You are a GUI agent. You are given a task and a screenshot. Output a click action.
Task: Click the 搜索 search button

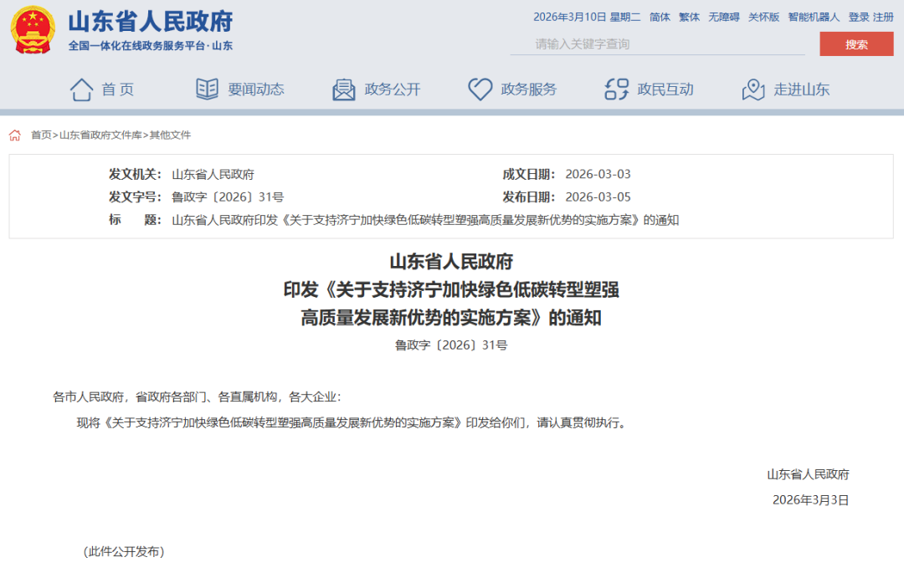pyautogui.click(x=856, y=44)
